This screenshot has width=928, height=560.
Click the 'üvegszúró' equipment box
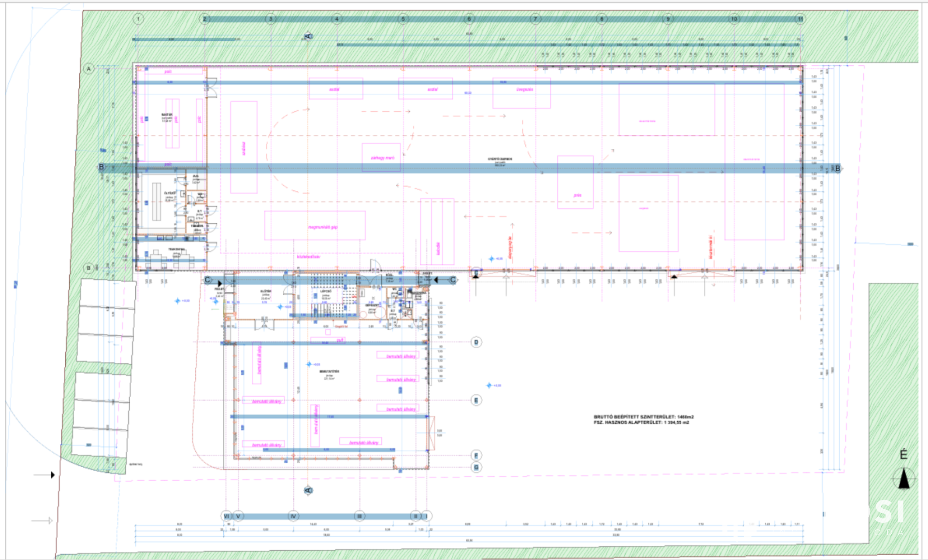pos(521,93)
